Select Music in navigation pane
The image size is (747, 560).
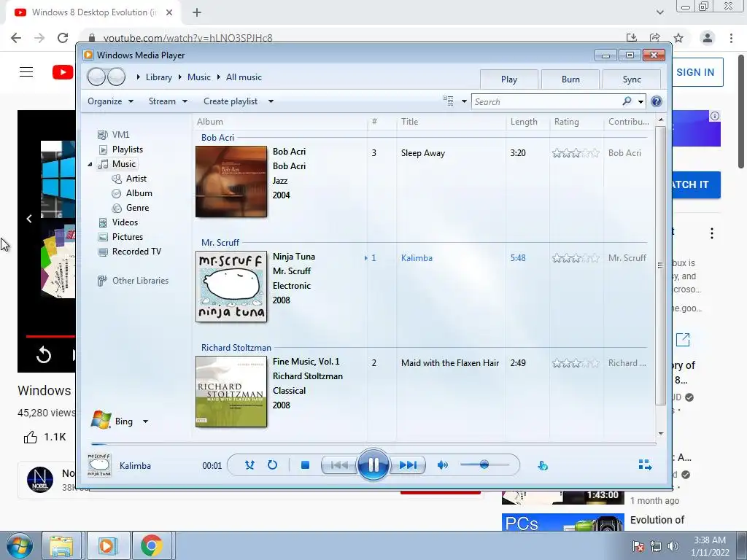(117, 164)
